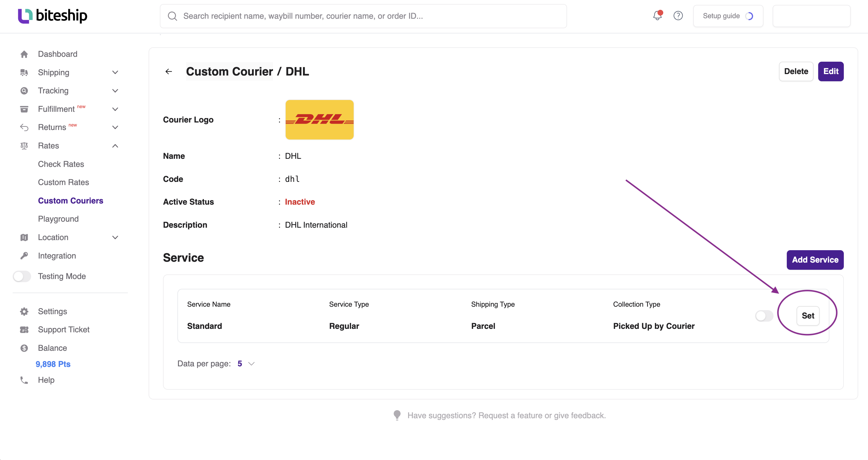Expand the Location menu chevron

[115, 237]
